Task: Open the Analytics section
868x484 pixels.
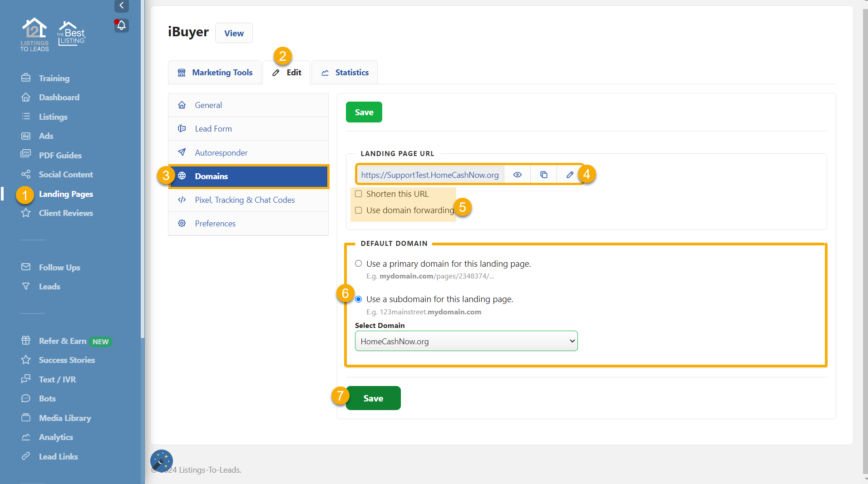Action: point(56,437)
